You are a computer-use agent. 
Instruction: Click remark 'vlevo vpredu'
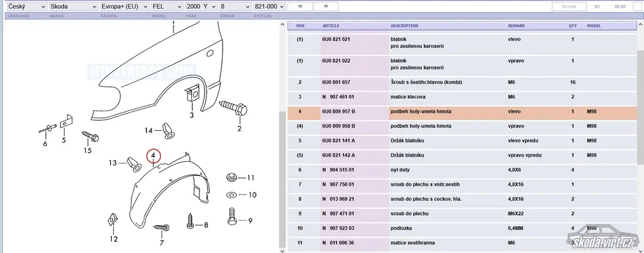pyautogui.click(x=523, y=141)
